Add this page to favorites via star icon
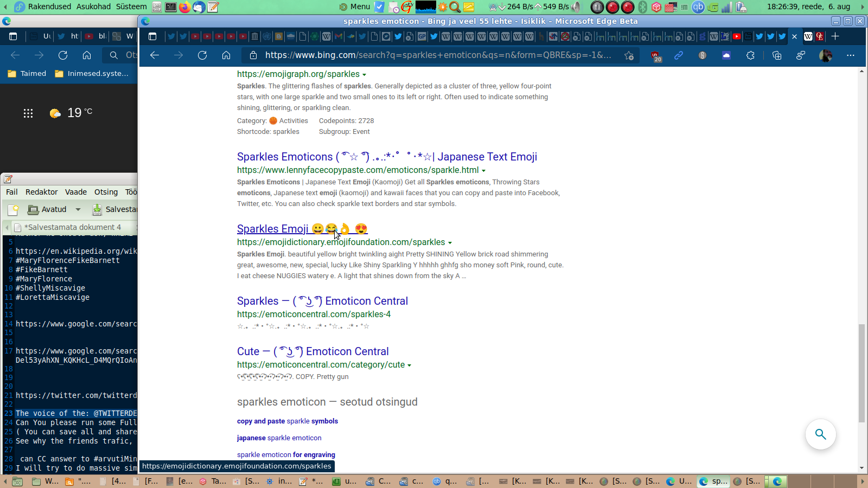Viewport: 868px width, 488px height. (x=629, y=55)
